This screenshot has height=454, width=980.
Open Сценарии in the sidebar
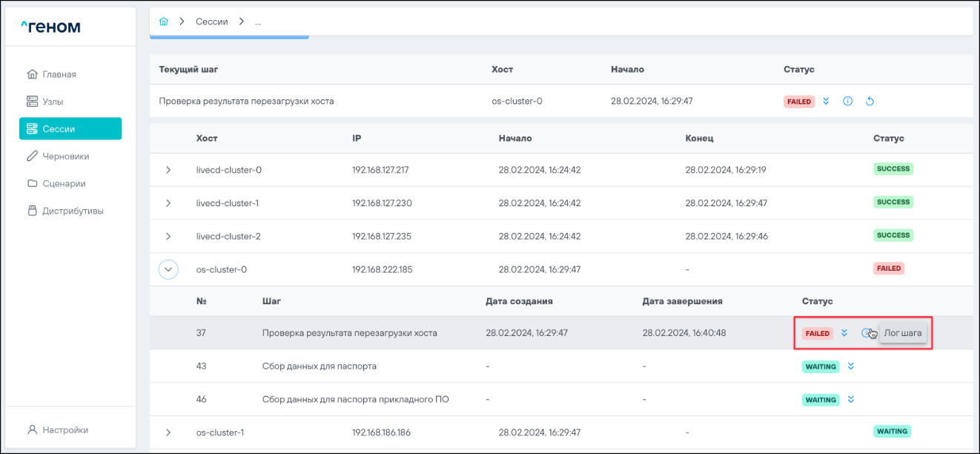tap(64, 183)
